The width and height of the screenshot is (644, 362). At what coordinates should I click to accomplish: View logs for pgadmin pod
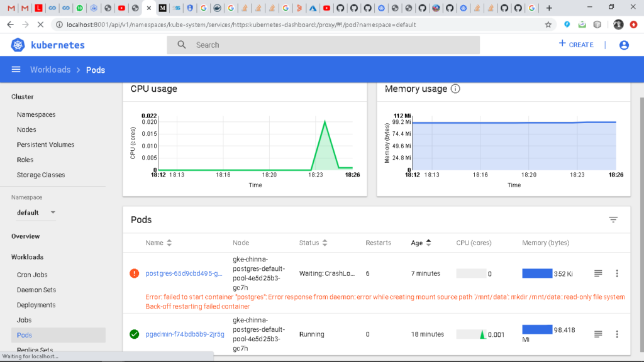tap(598, 334)
